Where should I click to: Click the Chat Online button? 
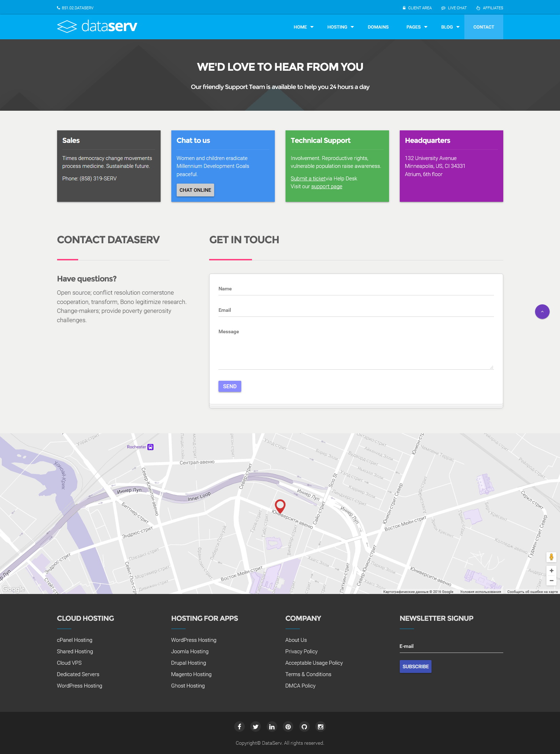click(x=195, y=190)
